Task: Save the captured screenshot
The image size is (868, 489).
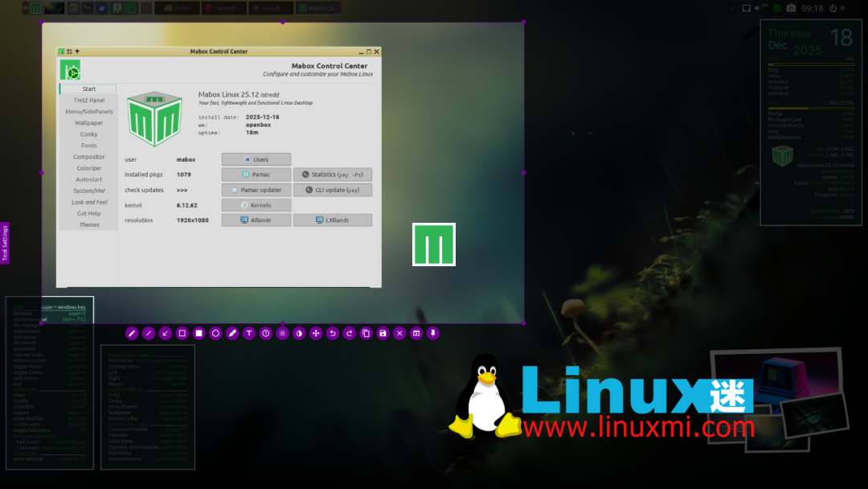Action: (x=383, y=333)
